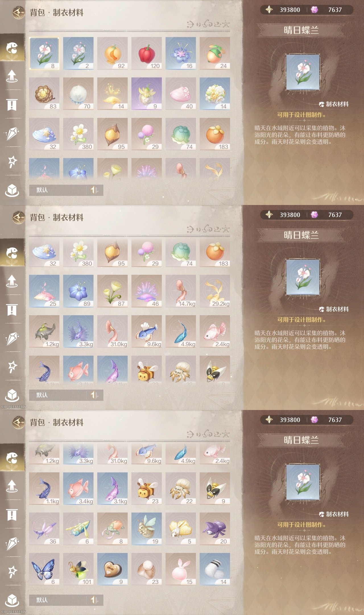Toggle sort direction arrow in middle inventory view
Image resolution: width=364 pixels, height=615 pixels.
pos(94,395)
